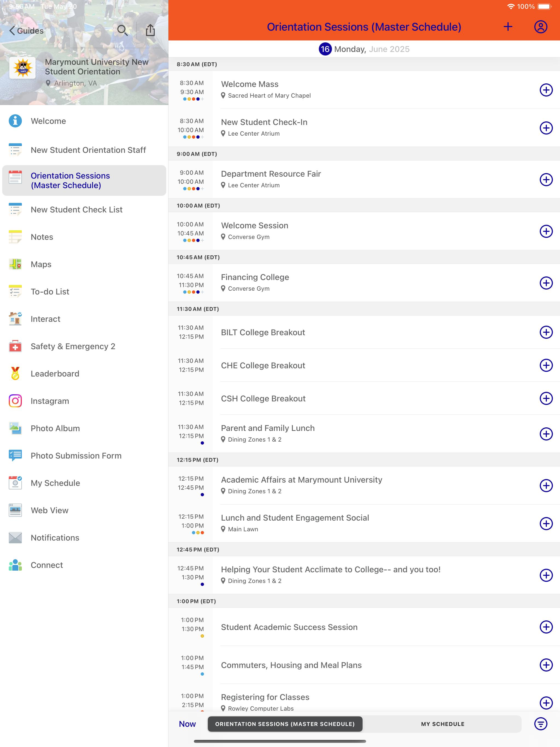560x747 pixels.
Task: Open Leaderboard menu item
Action: tap(84, 373)
